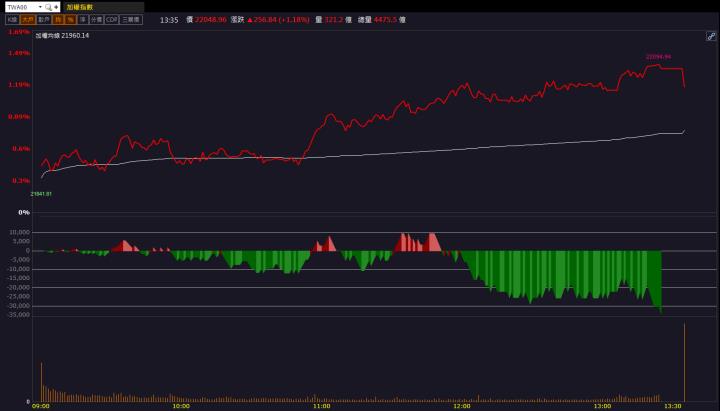720x411 pixels.
Task: Click the TWA00 symbol input box
Action: tap(19, 6)
